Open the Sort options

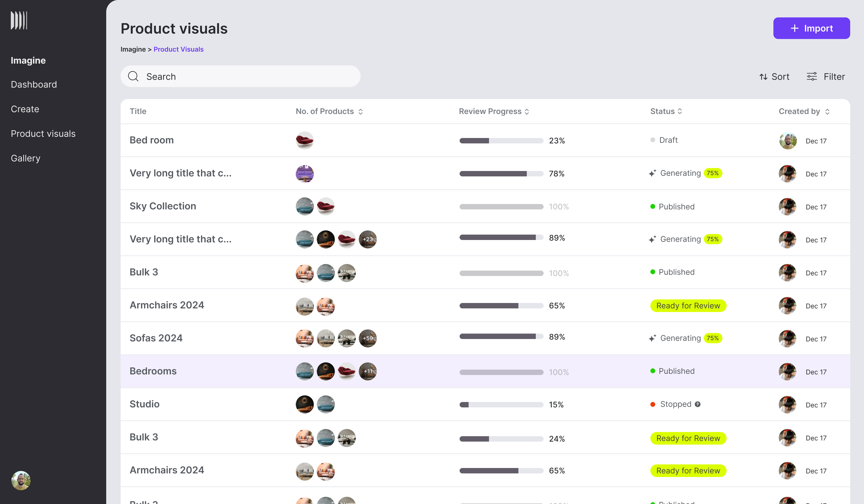[x=774, y=76]
